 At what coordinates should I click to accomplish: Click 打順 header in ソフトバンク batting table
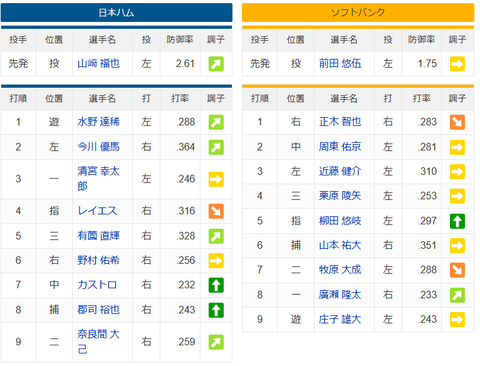260,98
